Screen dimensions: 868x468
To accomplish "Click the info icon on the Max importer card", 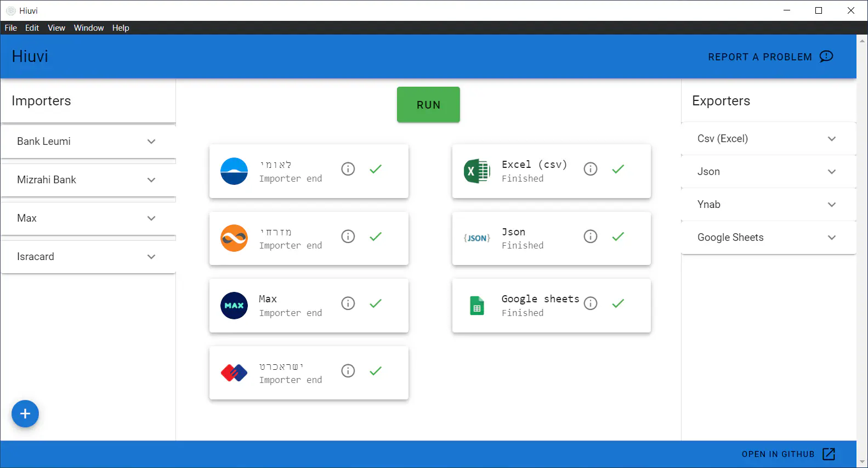I will pyautogui.click(x=348, y=303).
